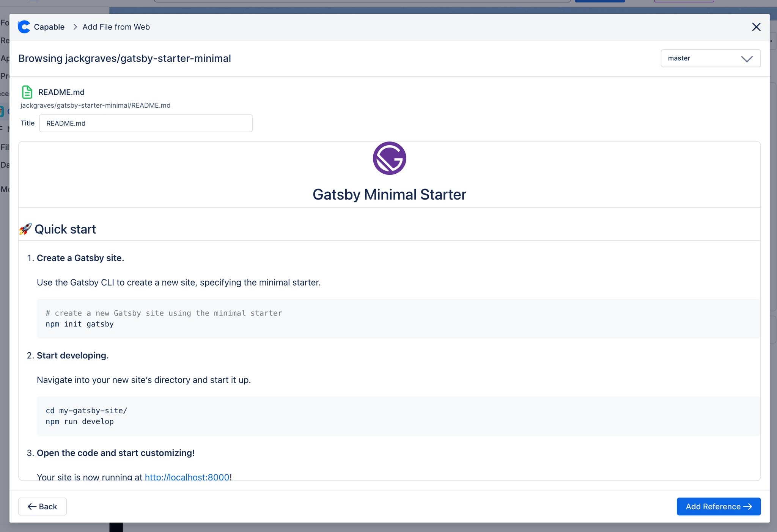Click 'Use the Gatsby CLI' paragraph
The width and height of the screenshot is (777, 532).
[179, 282]
